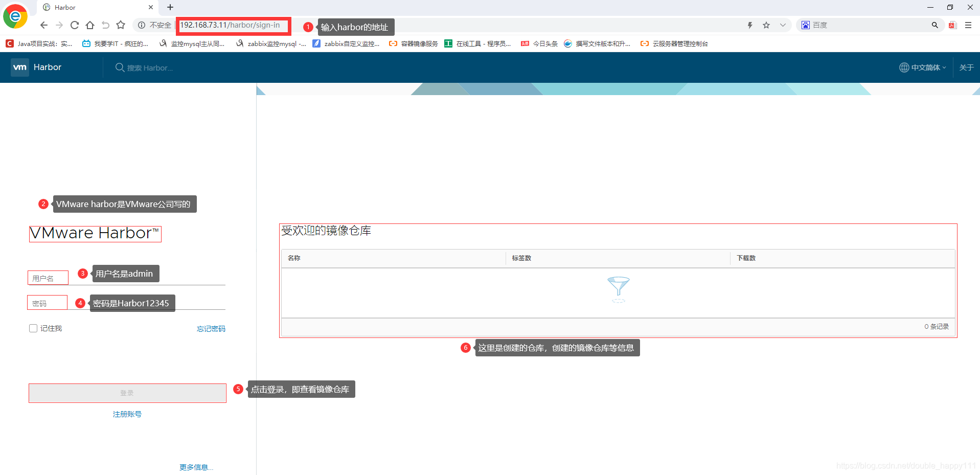Click the globe language icon
This screenshot has width=980, height=475.
pos(904,67)
